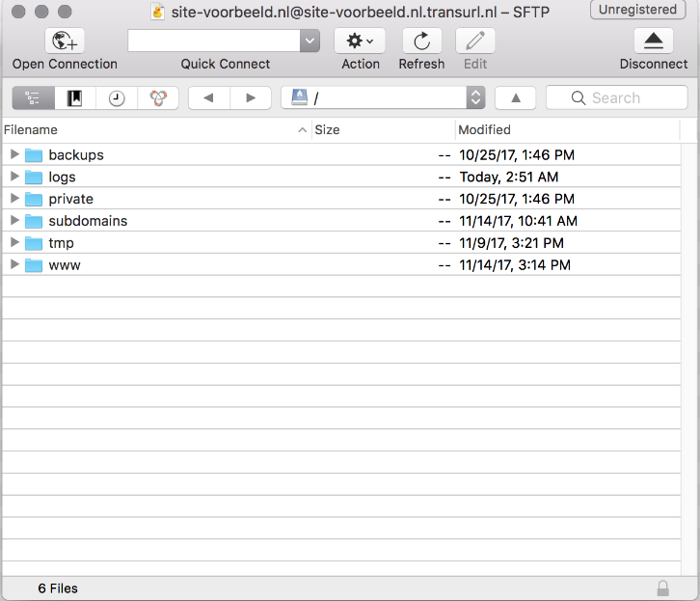
Task: Expand the subdomains folder
Action: tap(14, 220)
